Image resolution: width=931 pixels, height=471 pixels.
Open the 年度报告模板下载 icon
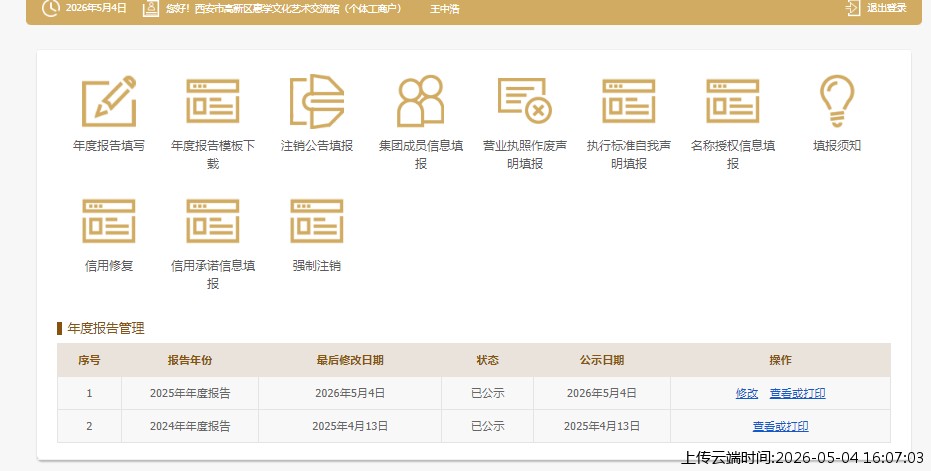(x=213, y=101)
